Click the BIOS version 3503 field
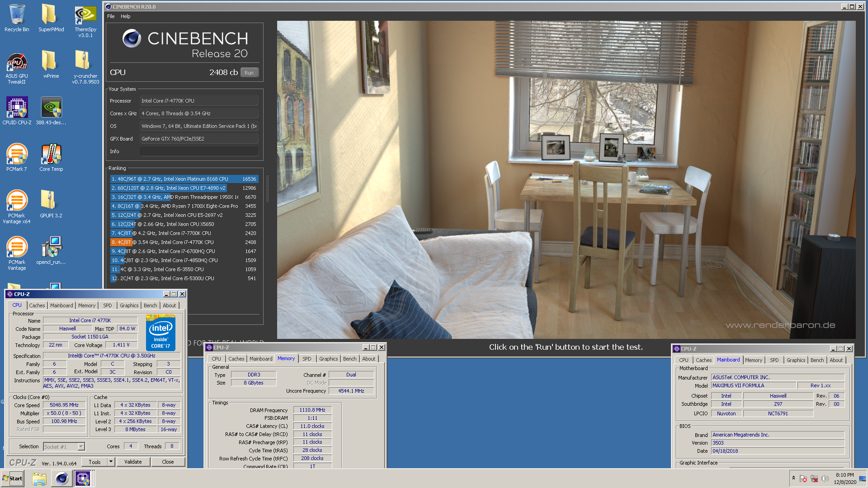Image resolution: width=868 pixels, height=488 pixels. pos(778,443)
